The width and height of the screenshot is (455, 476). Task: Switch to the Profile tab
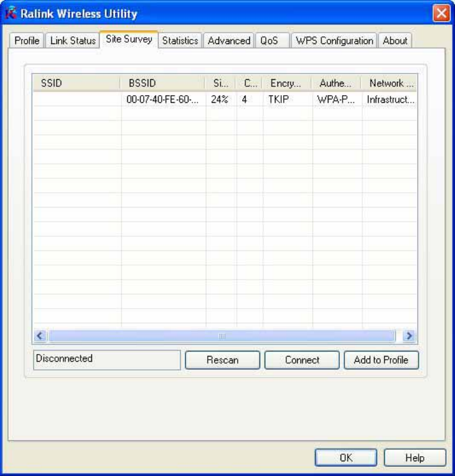27,41
